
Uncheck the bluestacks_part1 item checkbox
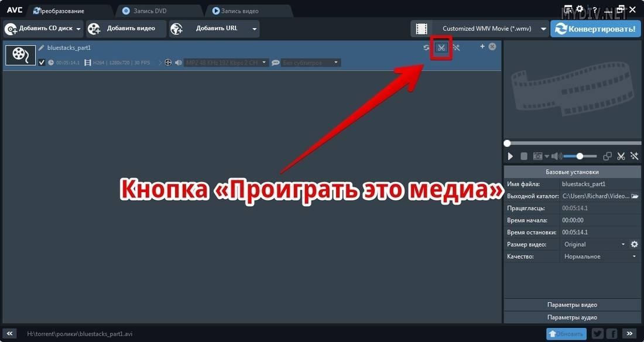pos(42,63)
